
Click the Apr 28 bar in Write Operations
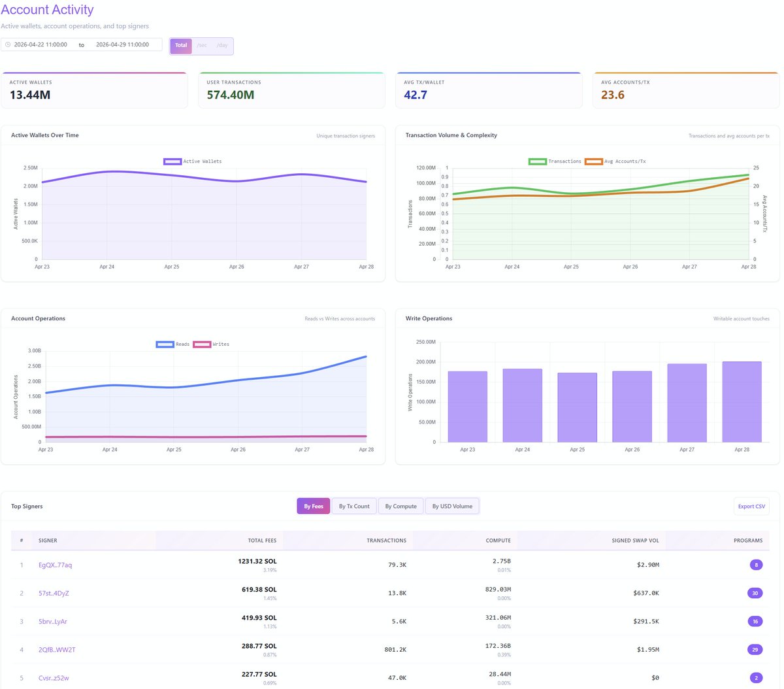point(742,402)
